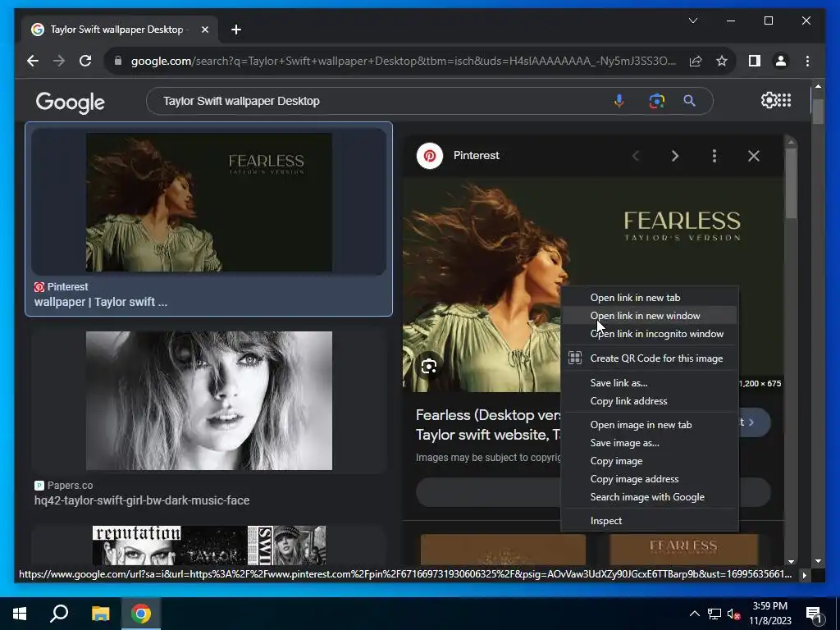Click the browser forward arrow

click(59, 61)
